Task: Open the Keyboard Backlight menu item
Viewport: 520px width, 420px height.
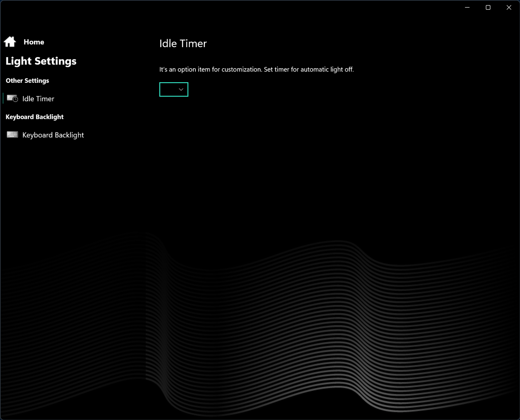Action: coord(53,135)
